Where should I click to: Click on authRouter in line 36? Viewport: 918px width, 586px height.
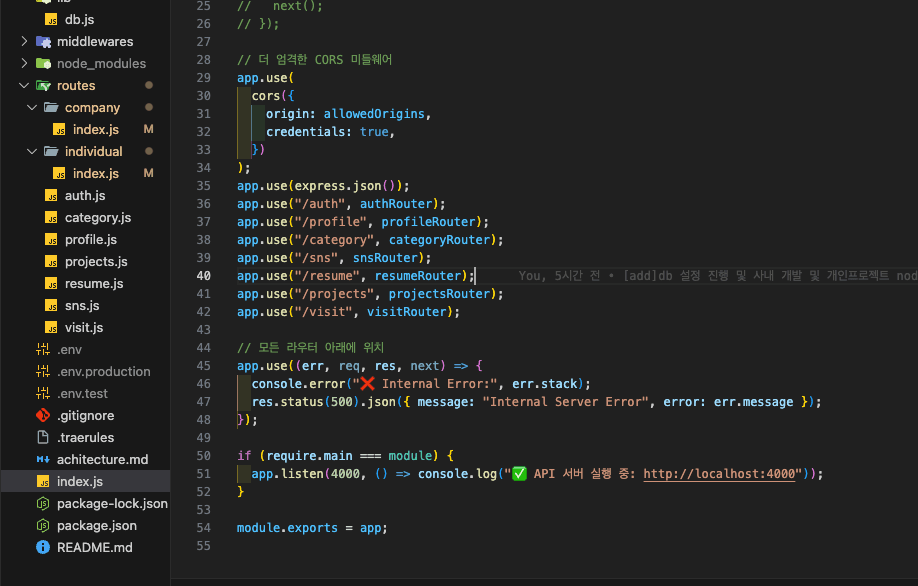coord(396,204)
